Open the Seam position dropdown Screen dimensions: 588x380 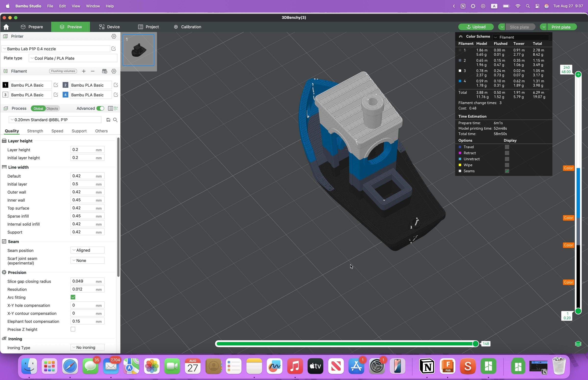click(x=87, y=250)
